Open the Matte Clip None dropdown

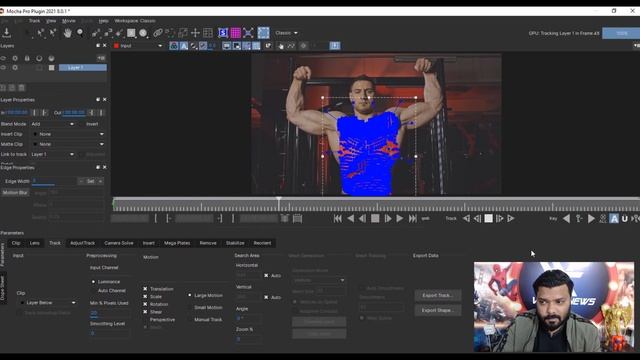pyautogui.click(x=68, y=144)
